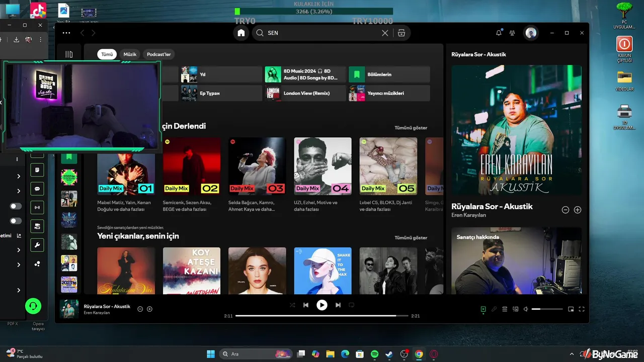Open the user profile avatar
The width and height of the screenshot is (644, 362).
pyautogui.click(x=530, y=33)
